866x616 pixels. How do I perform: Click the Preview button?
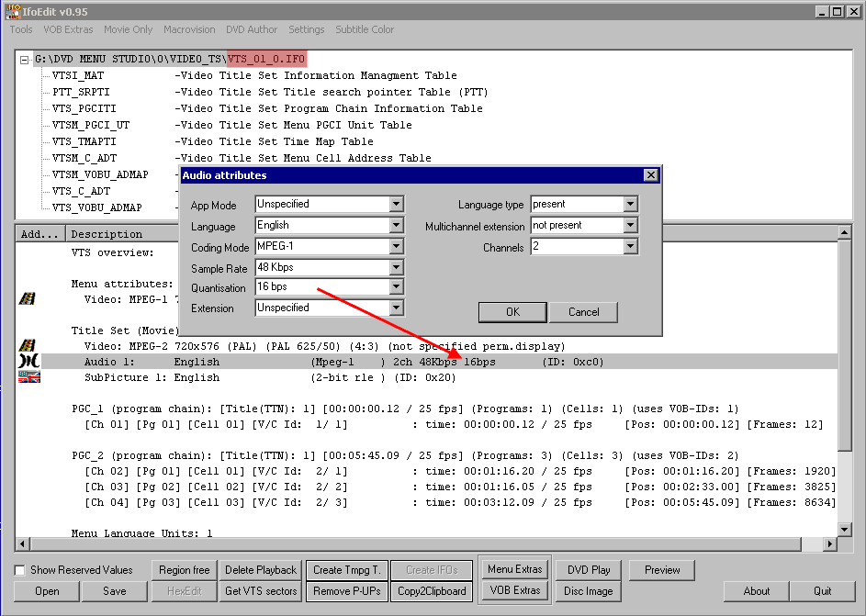pyautogui.click(x=661, y=569)
